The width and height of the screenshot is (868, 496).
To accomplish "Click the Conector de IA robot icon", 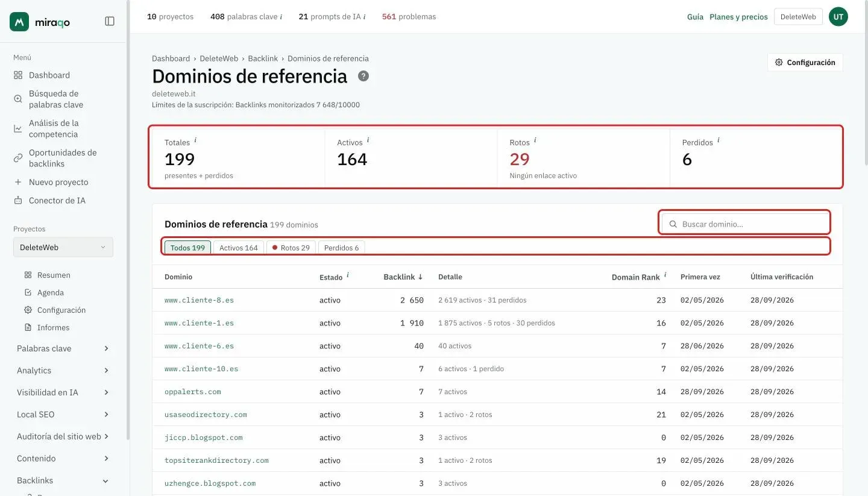I will tap(18, 200).
